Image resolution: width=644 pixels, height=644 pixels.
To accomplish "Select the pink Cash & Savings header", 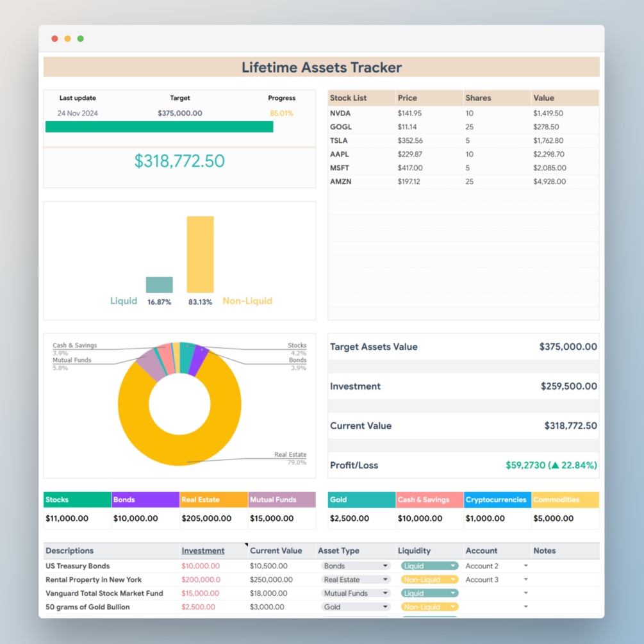I will coord(429,500).
